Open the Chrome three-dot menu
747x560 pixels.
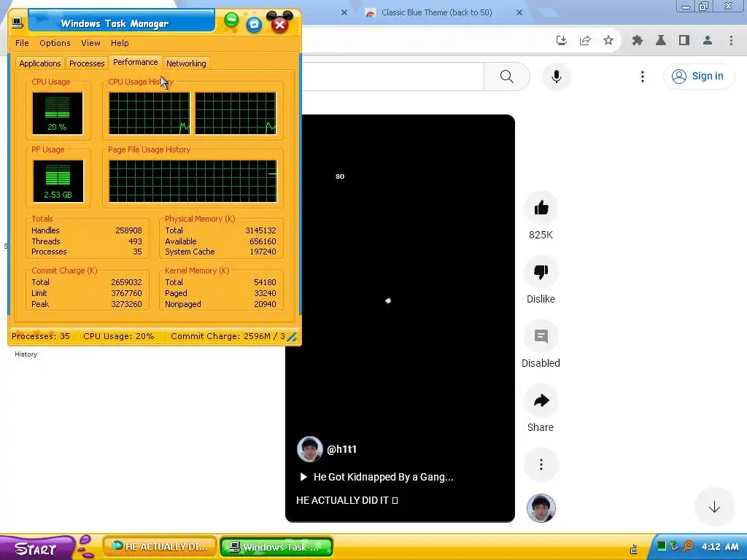(731, 41)
